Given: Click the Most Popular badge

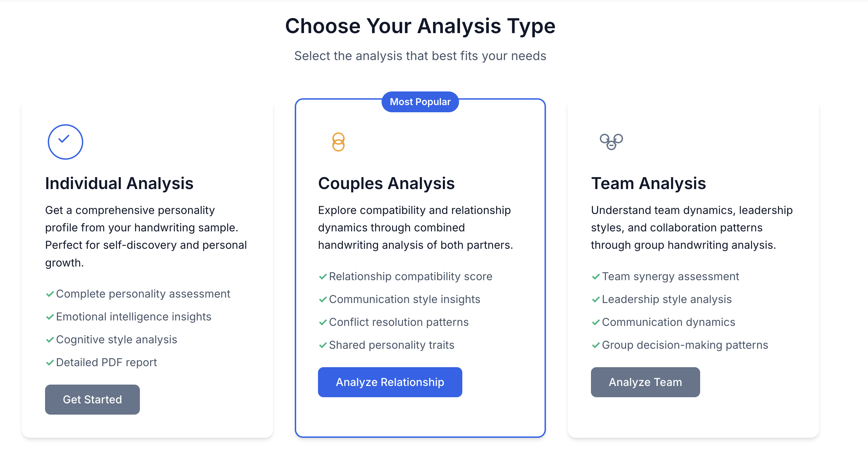Looking at the screenshot, I should point(420,102).
